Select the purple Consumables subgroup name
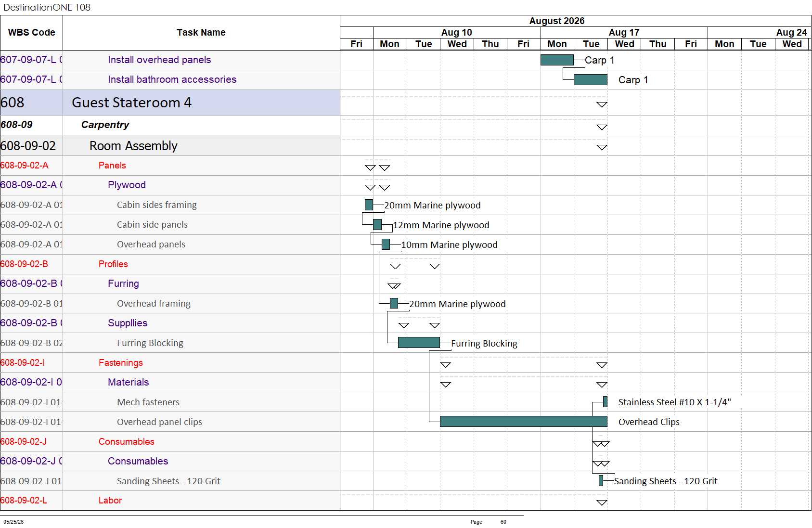The height and width of the screenshot is (528, 812). (x=138, y=461)
